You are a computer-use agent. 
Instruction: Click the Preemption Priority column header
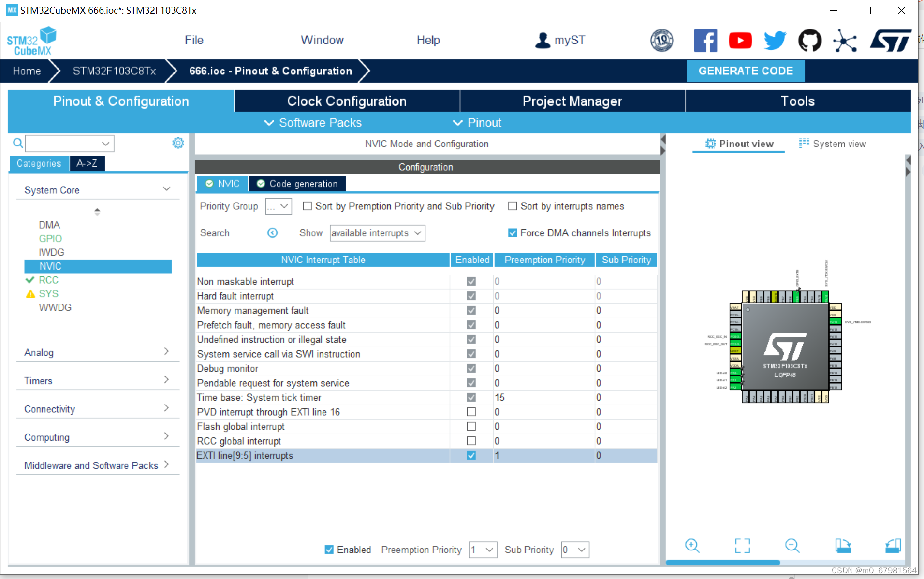coord(544,260)
